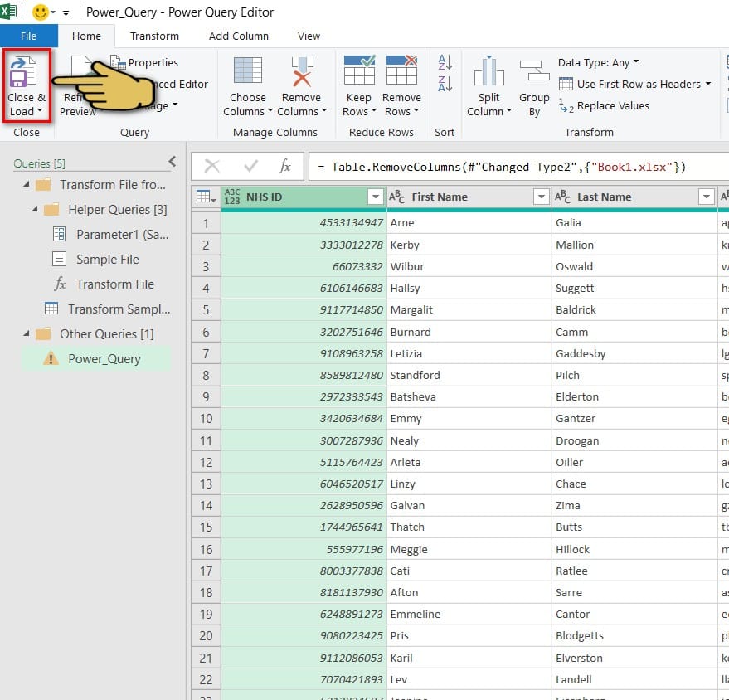Viewport: 729px width, 700px height.
Task: Click the smiley feedback icon
Action: coord(41,12)
